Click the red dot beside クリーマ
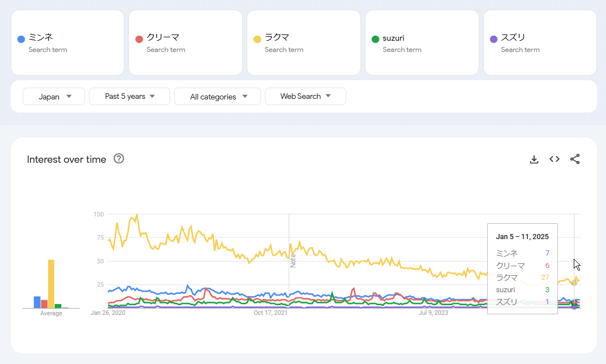Viewport: 606px width, 364px height. pos(139,39)
